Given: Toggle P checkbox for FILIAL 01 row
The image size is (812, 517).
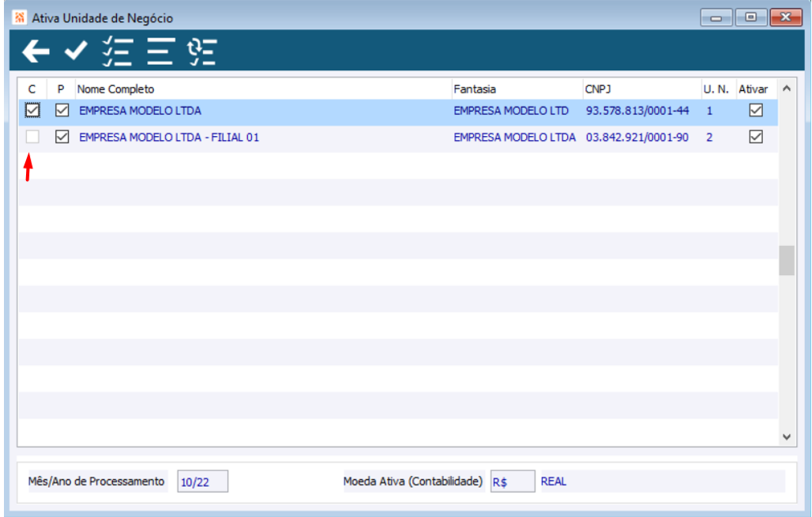Looking at the screenshot, I should (x=62, y=137).
